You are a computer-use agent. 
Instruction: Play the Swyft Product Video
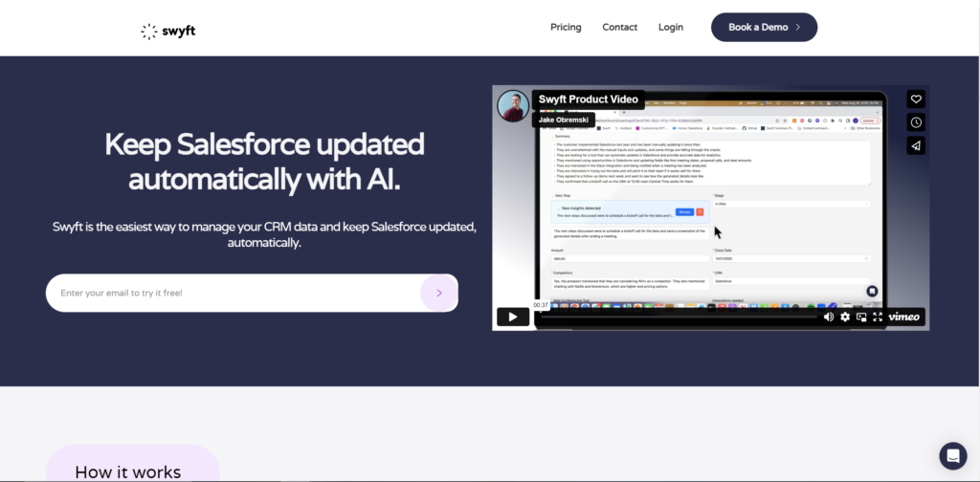click(x=512, y=317)
